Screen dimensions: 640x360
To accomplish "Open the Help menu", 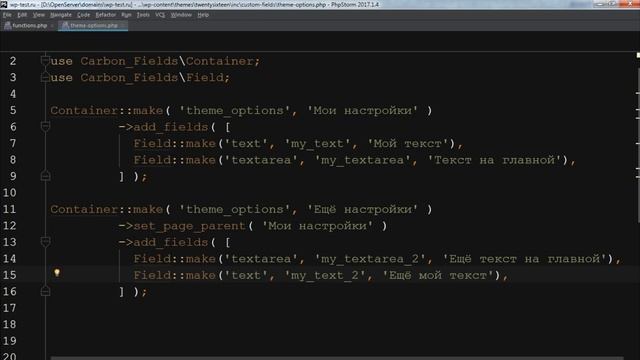I will click(x=203, y=15).
